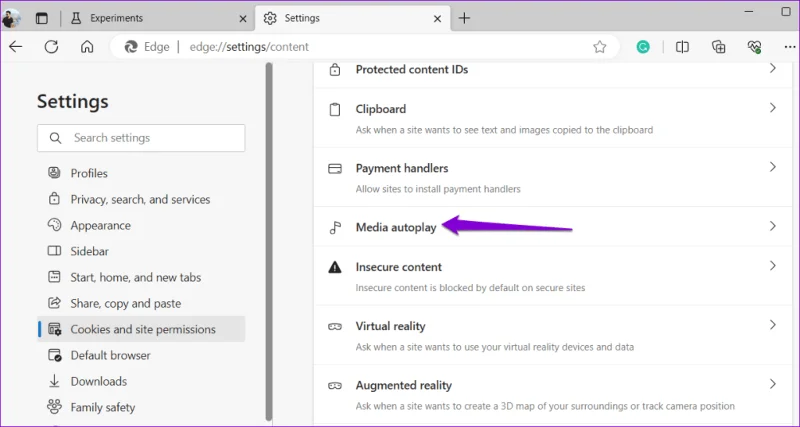
Task: Click the Search settings field
Action: pos(141,138)
